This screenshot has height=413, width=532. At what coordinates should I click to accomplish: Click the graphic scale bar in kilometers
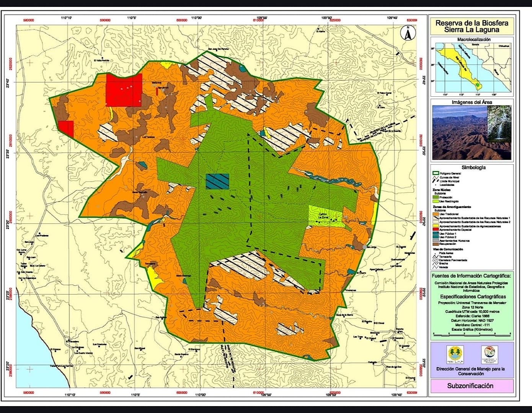pyautogui.click(x=472, y=334)
